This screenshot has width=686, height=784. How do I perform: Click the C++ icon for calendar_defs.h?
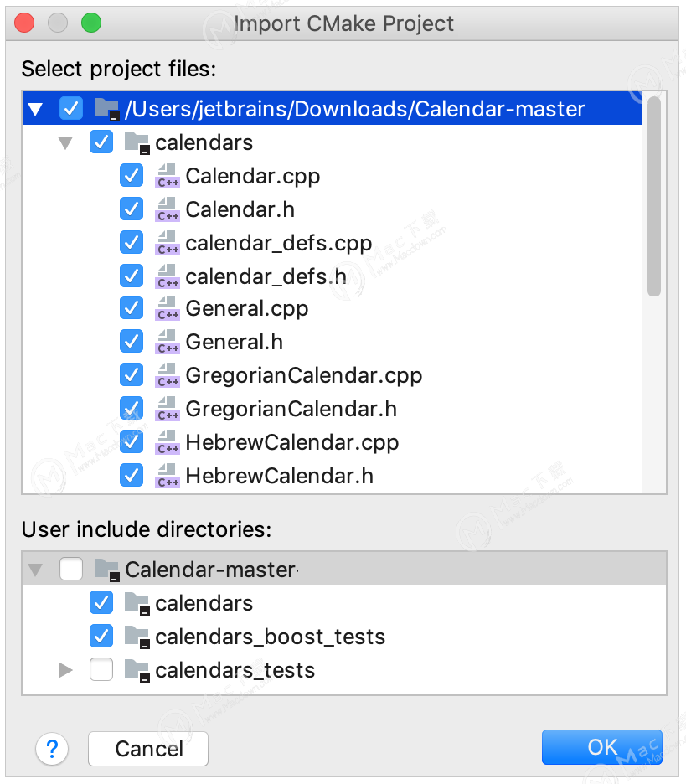coord(168,276)
